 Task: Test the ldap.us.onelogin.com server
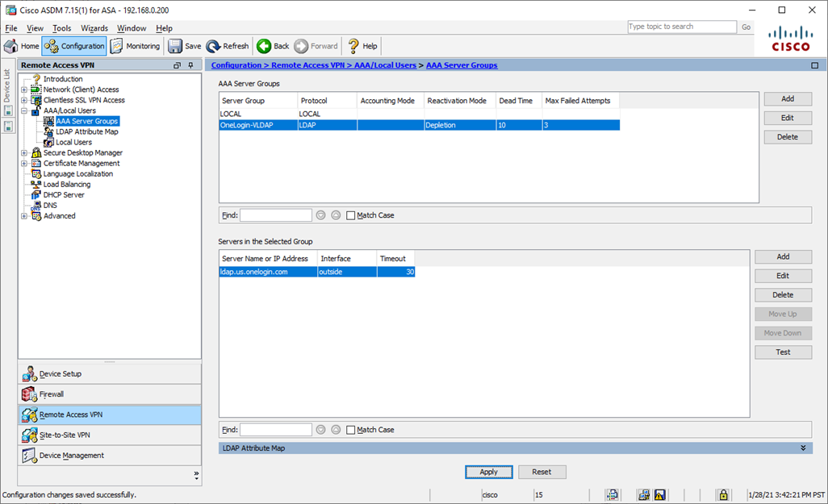(783, 352)
